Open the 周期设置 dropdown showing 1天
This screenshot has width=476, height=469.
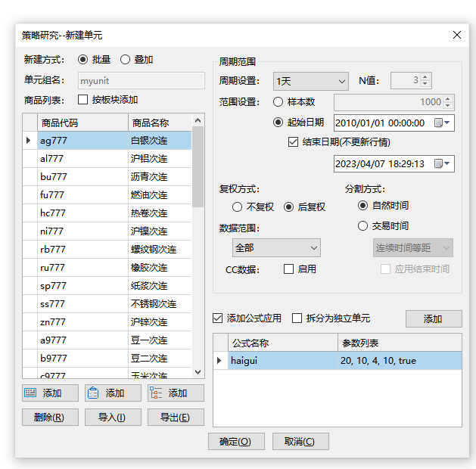pyautogui.click(x=310, y=81)
